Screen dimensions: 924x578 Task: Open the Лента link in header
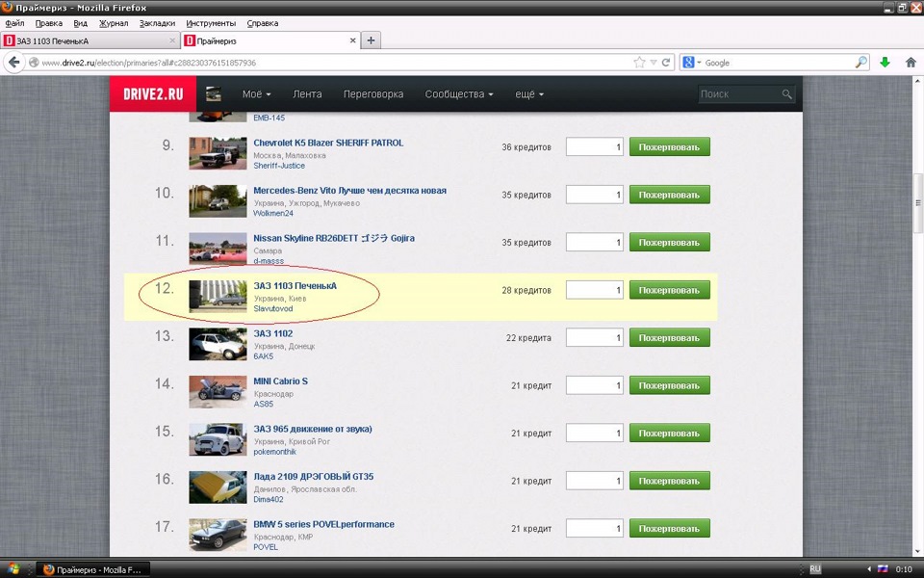307,93
